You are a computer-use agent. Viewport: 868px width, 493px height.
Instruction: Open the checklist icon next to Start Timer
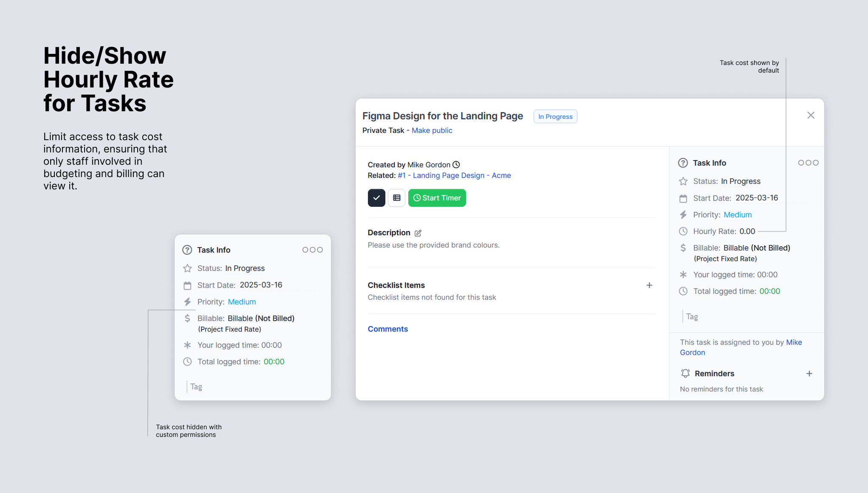click(397, 198)
